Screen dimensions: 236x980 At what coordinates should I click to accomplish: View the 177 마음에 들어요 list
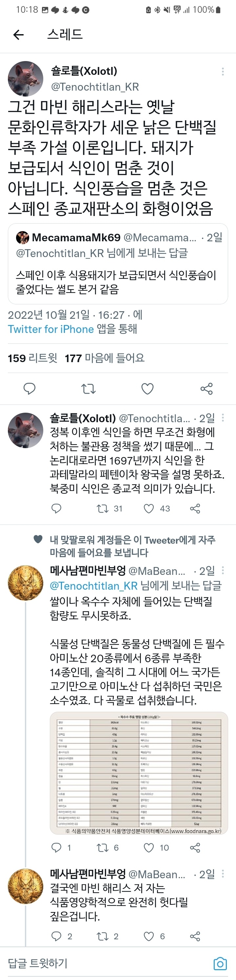pyautogui.click(x=105, y=358)
